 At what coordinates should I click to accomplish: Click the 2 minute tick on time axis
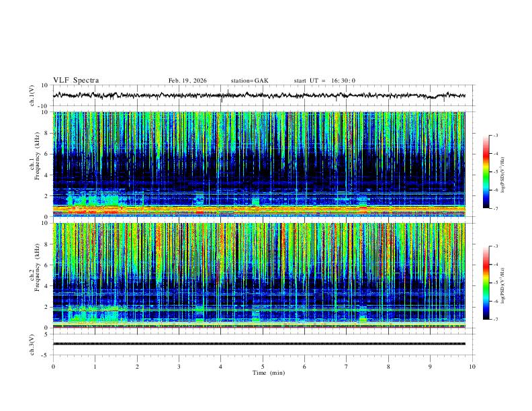click(x=137, y=367)
